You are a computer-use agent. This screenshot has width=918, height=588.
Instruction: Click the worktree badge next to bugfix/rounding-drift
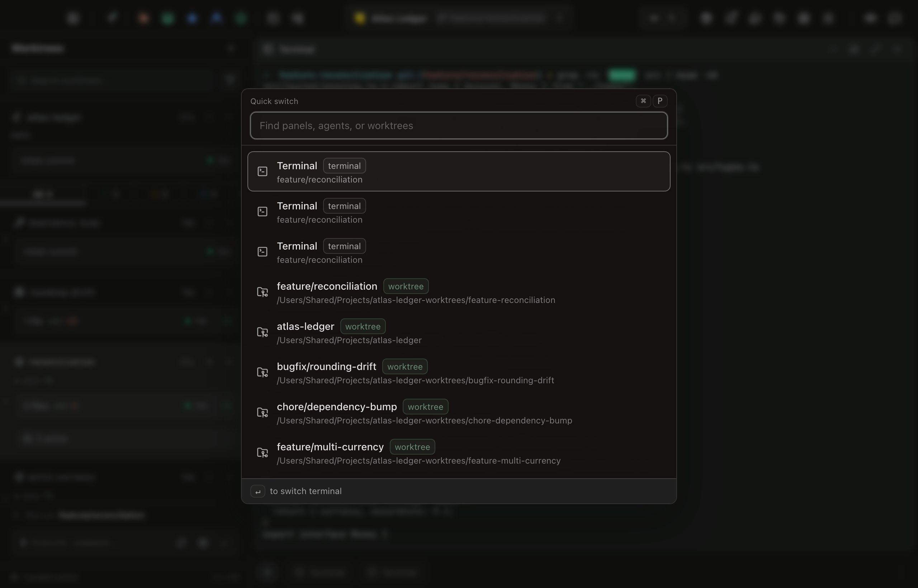click(x=405, y=366)
